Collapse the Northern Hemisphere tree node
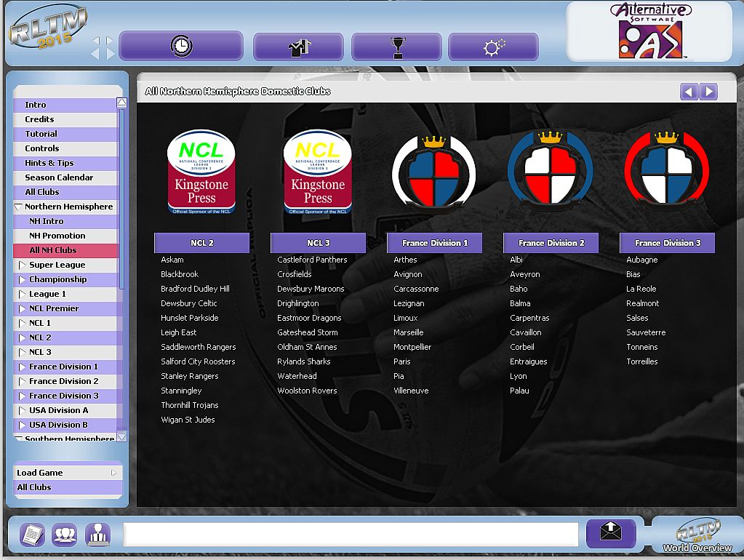 (18, 207)
